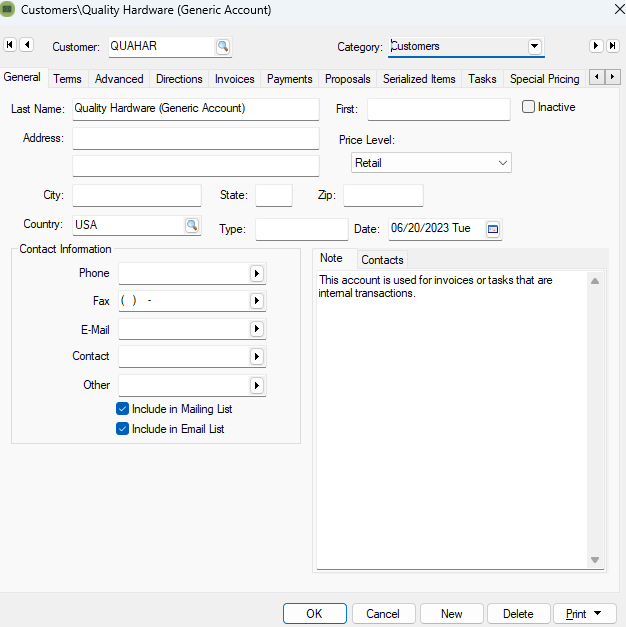This screenshot has width=626, height=627.
Task: View the Invoices tab
Action: [234, 79]
